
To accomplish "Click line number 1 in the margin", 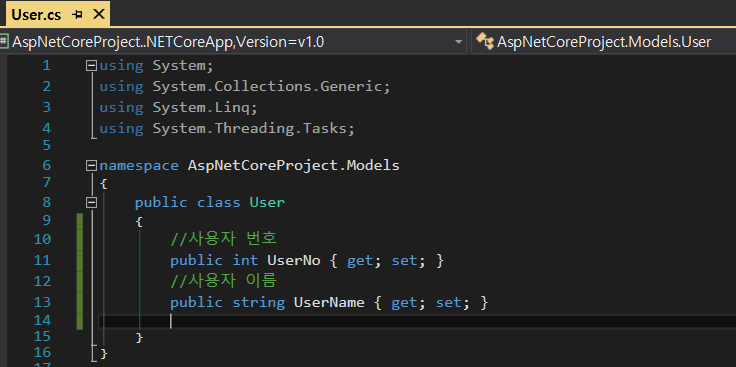I will click(x=46, y=66).
